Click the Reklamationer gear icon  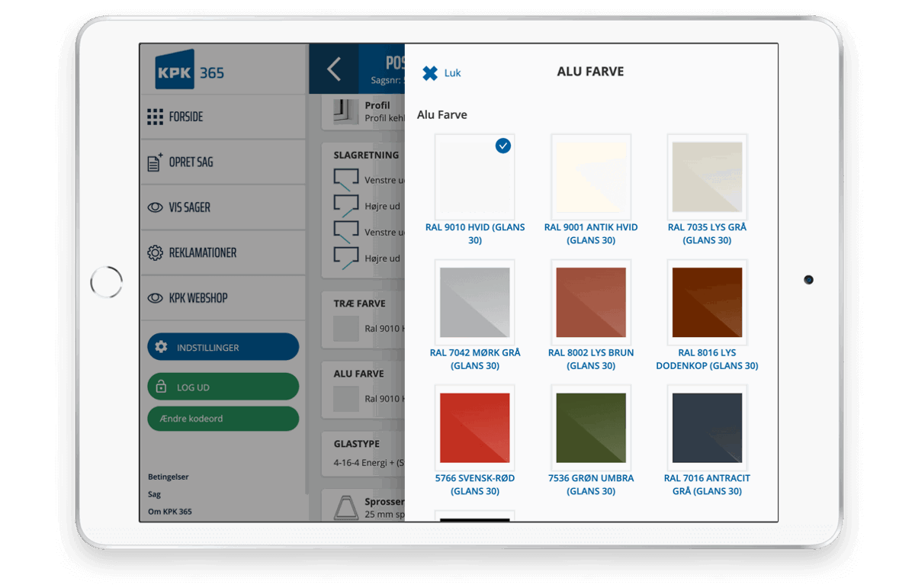[155, 252]
